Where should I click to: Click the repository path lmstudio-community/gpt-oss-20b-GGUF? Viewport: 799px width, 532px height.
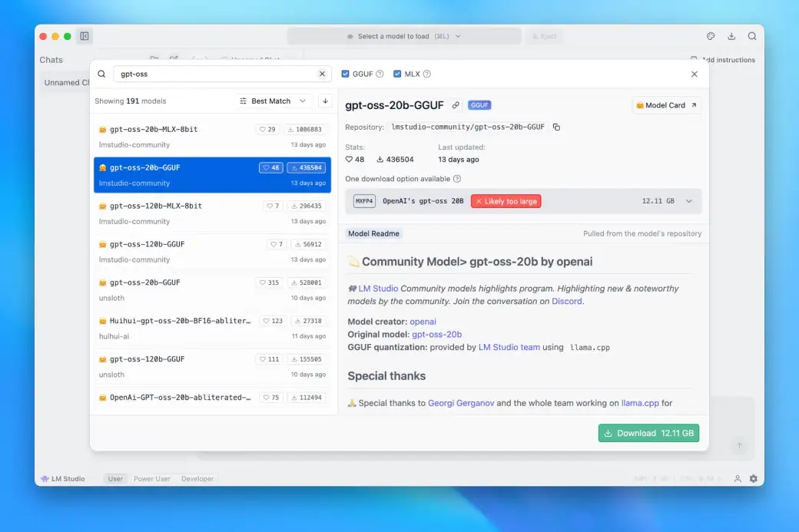(x=468, y=127)
